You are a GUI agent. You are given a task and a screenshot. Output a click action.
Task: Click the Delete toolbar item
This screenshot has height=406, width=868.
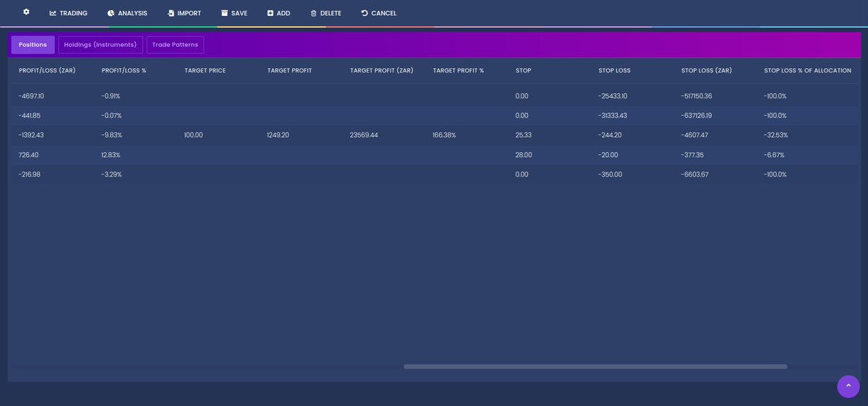[x=325, y=13]
